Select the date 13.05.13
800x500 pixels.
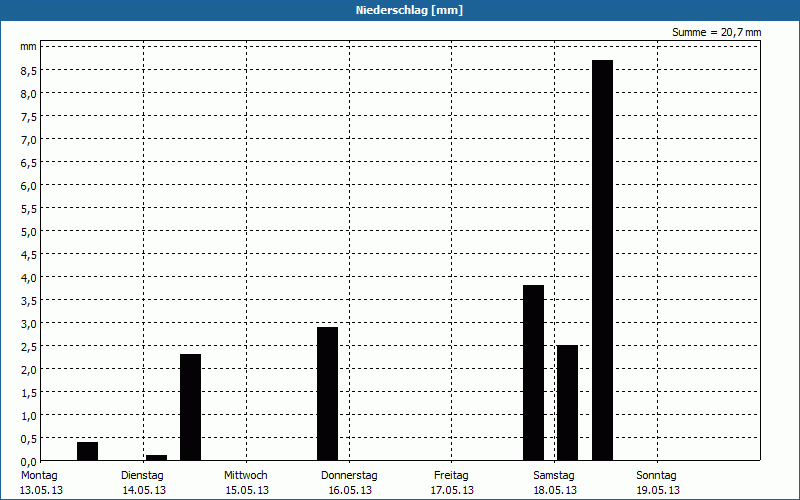[41, 491]
